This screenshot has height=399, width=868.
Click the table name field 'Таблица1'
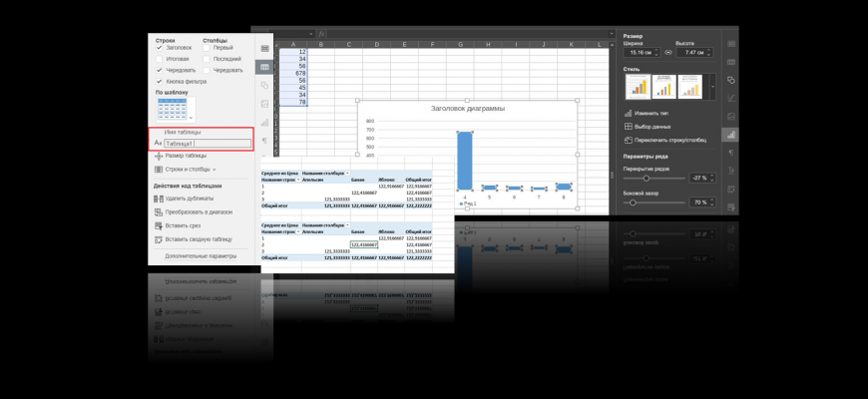207,144
